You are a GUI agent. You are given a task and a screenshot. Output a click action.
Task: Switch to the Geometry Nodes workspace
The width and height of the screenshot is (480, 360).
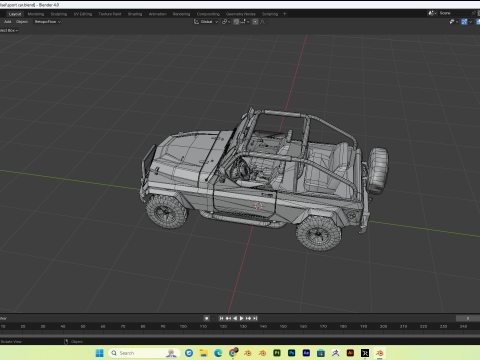pyautogui.click(x=241, y=14)
